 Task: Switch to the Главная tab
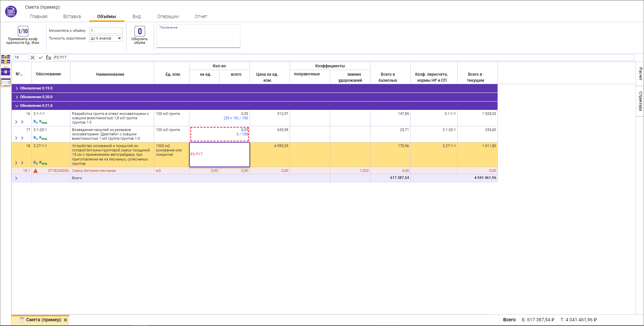coord(39,16)
